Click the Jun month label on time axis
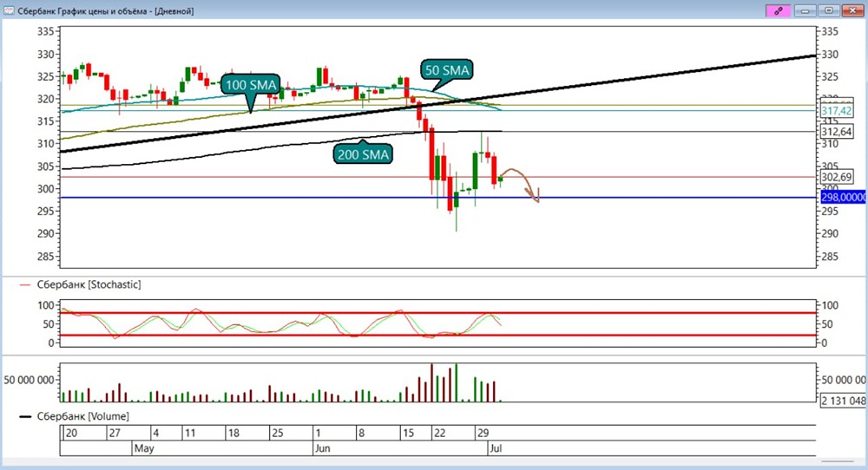The width and height of the screenshot is (868, 470). tap(322, 447)
